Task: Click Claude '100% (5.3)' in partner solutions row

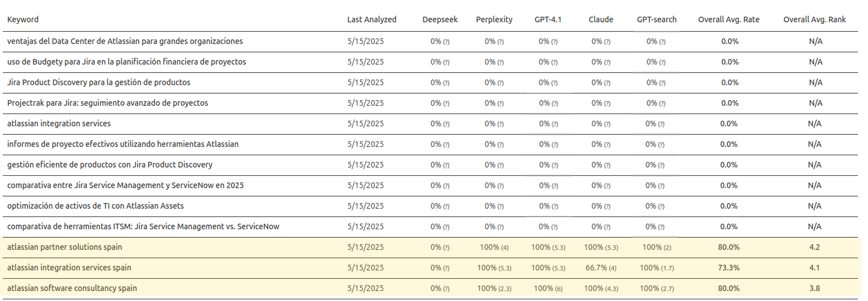Action: click(601, 247)
